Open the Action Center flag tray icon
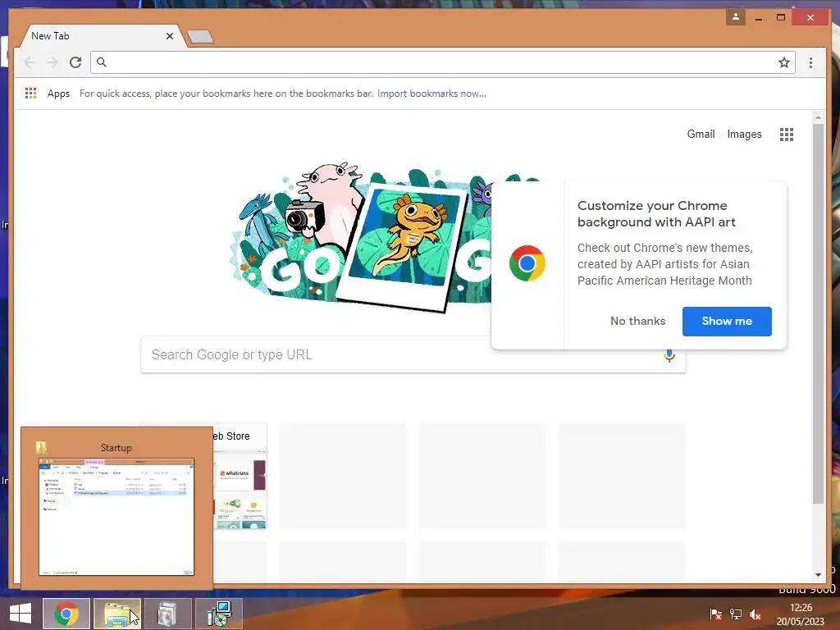Screen dimensions: 840x630 (x=715, y=614)
